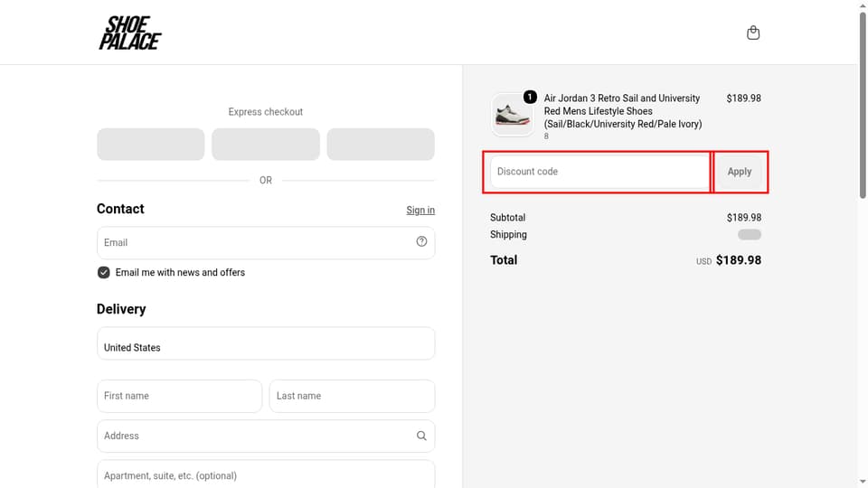This screenshot has width=868, height=488.
Task: Focus the Email input field
Action: [x=266, y=242]
